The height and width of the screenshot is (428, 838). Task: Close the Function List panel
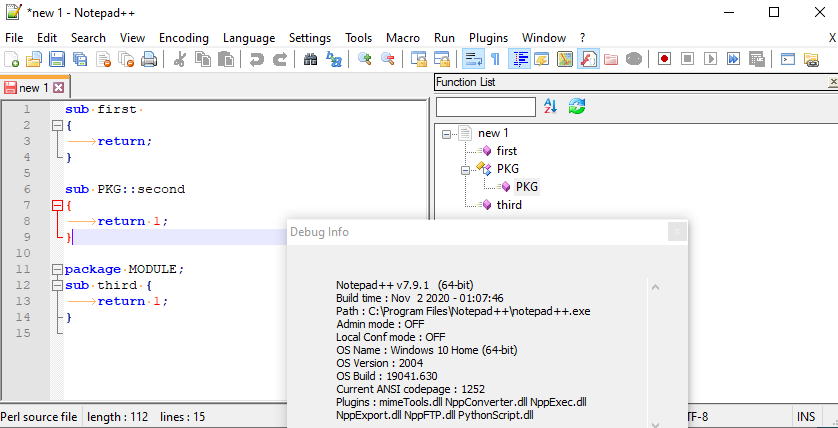coord(833,82)
